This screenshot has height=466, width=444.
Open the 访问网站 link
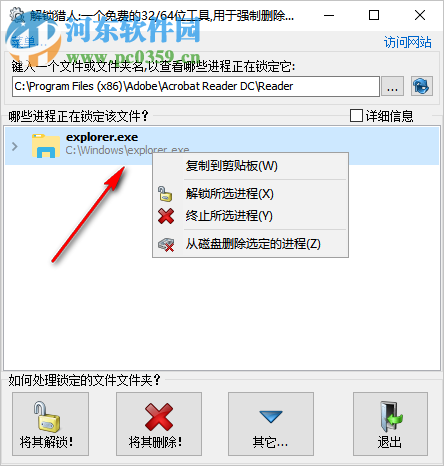[407, 42]
